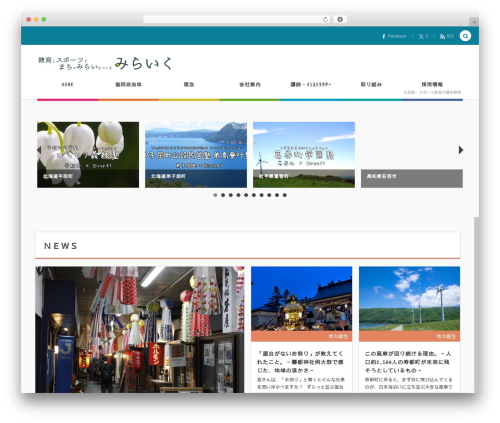
Task: Click the 地方創生 tag on shrine article
Action: click(x=338, y=337)
